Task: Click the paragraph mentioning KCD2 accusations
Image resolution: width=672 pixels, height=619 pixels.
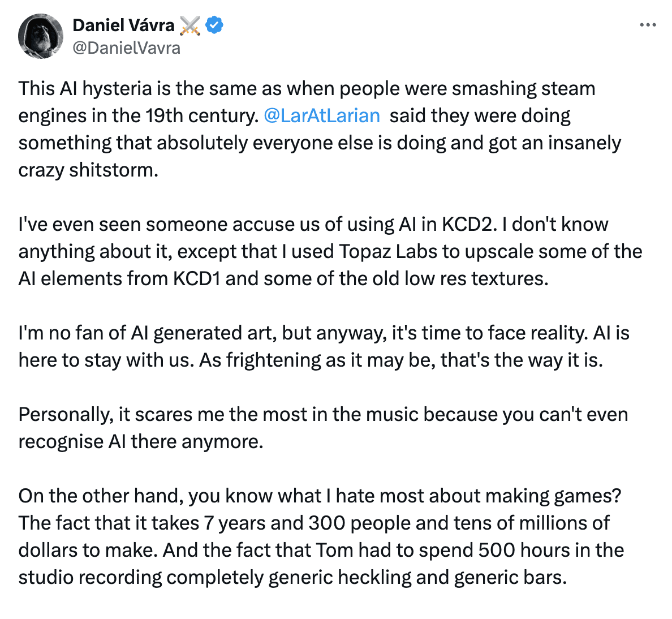Action: 313,225
